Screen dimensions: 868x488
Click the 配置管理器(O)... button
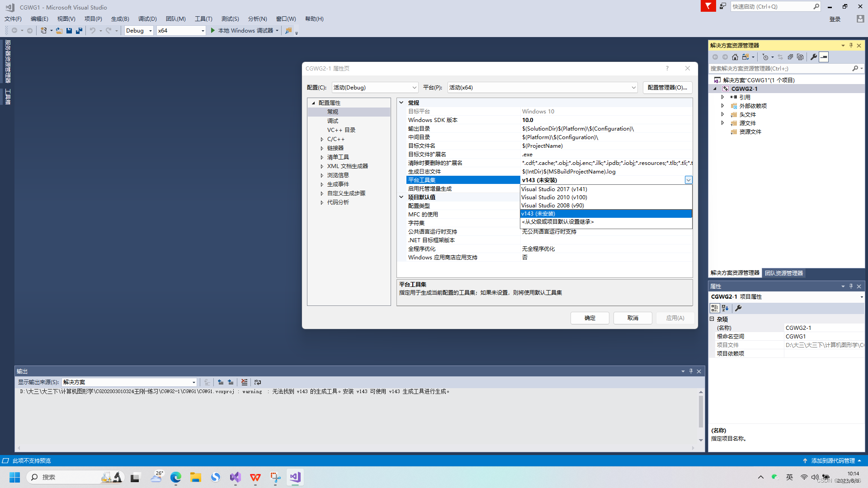(x=667, y=88)
